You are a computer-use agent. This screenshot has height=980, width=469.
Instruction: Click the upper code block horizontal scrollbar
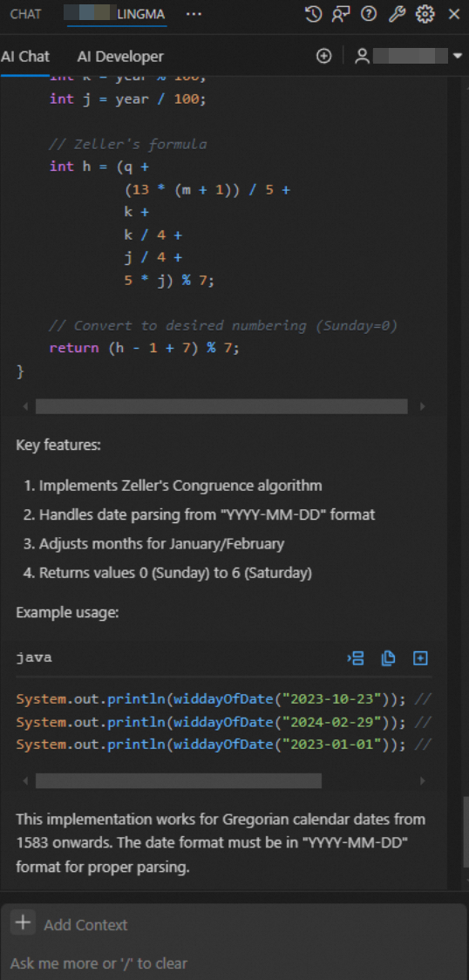pyautogui.click(x=221, y=406)
